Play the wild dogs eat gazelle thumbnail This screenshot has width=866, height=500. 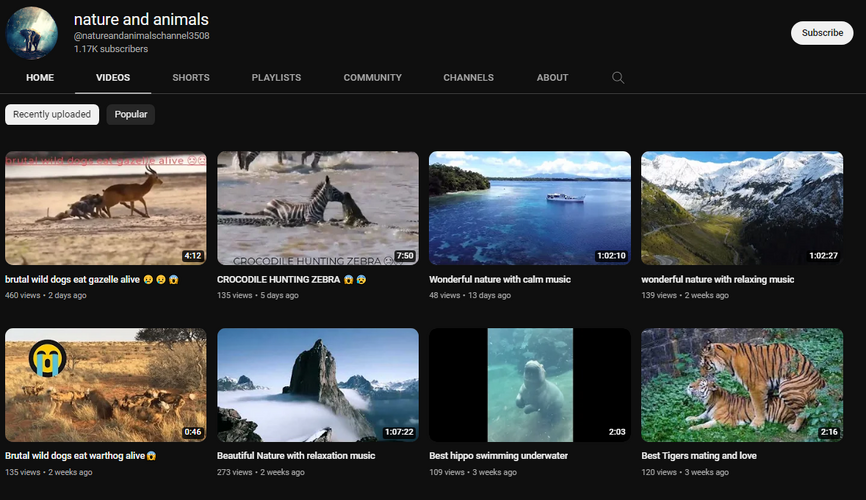(x=105, y=208)
